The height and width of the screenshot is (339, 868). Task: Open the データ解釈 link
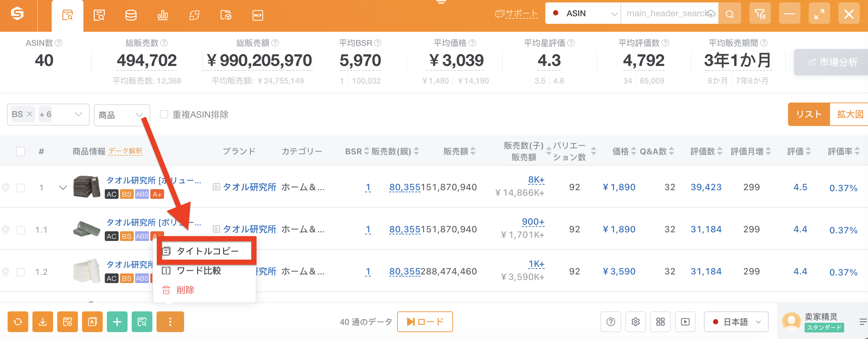pos(125,151)
